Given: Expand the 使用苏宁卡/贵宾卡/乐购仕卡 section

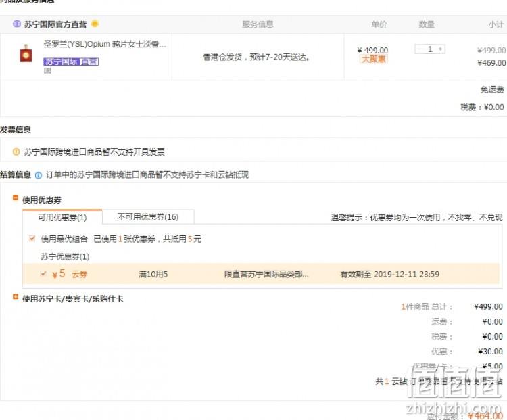Looking at the screenshot, I should pyautogui.click(x=15, y=296).
